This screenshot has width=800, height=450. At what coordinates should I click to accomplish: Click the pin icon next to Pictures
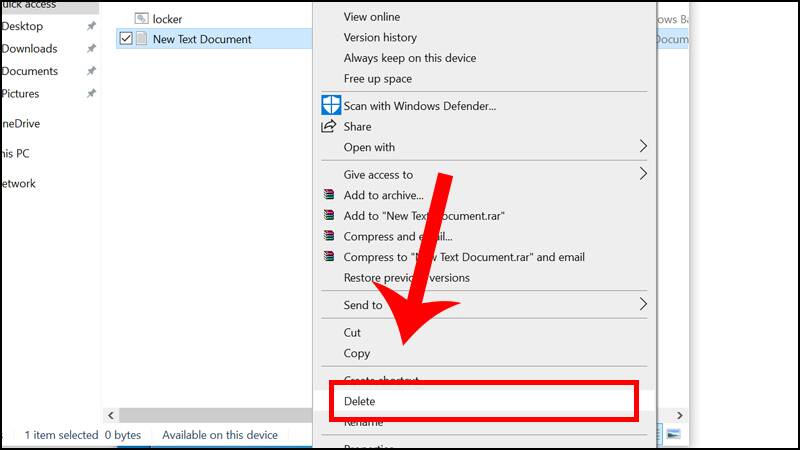point(91,94)
